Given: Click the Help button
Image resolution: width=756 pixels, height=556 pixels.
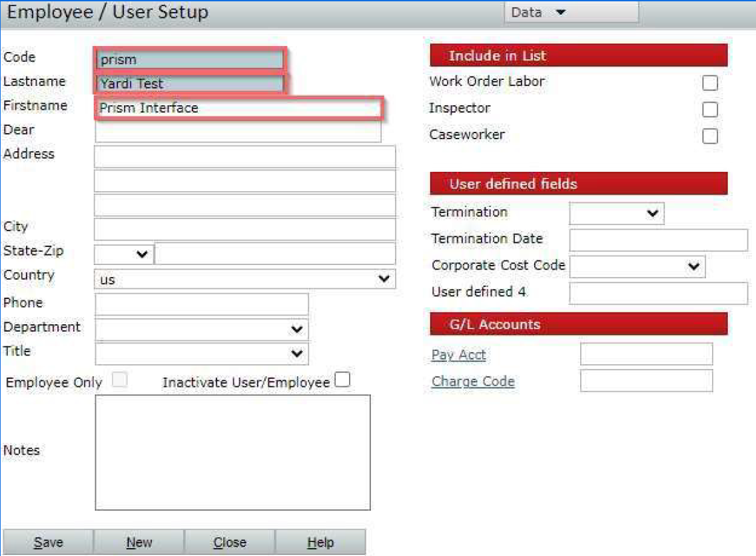Looking at the screenshot, I should 320,542.
